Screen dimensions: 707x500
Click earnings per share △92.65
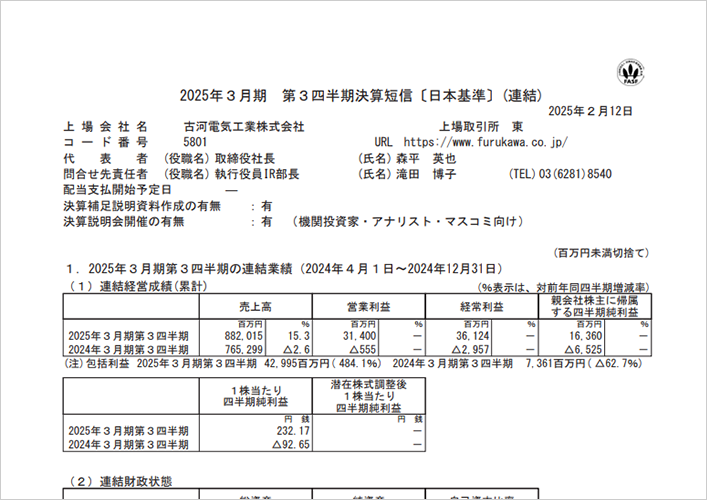point(291,445)
